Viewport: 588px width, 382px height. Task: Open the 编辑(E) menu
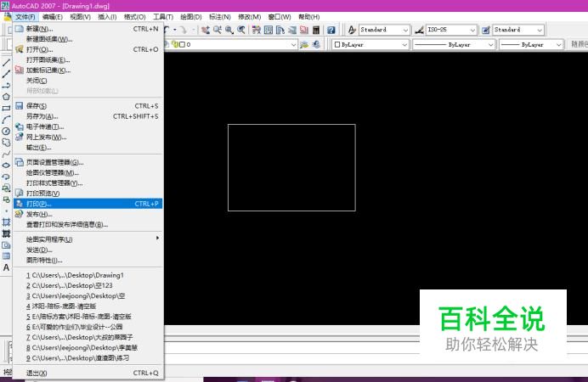53,17
